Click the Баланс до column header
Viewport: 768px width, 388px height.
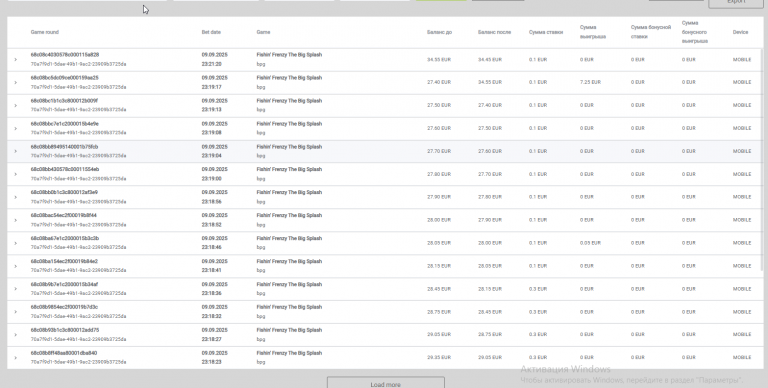point(439,32)
